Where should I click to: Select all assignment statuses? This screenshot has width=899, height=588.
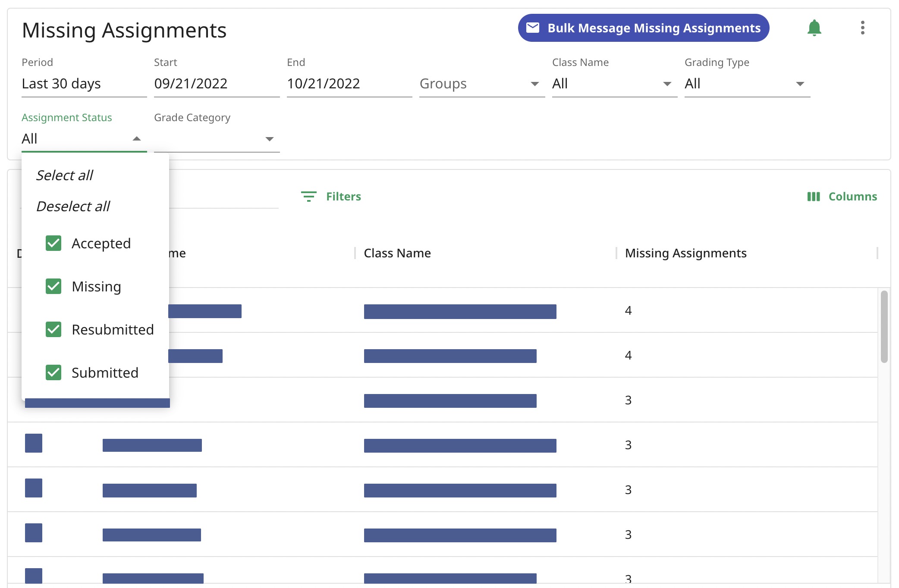click(x=64, y=174)
